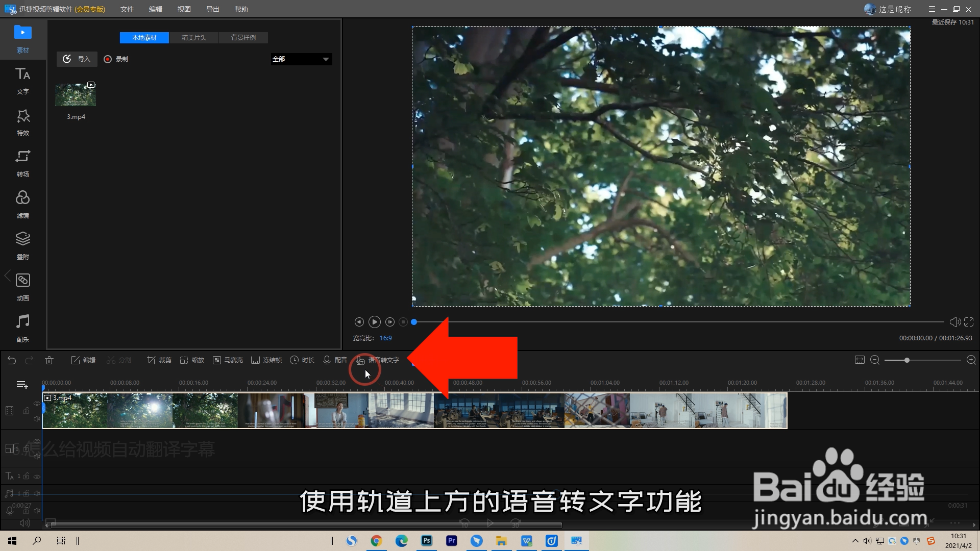Lock the text track
This screenshot has height=551, width=980.
[x=26, y=477]
